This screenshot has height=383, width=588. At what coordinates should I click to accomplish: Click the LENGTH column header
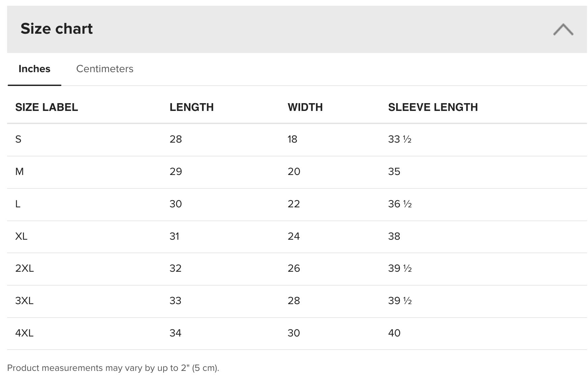pos(192,107)
